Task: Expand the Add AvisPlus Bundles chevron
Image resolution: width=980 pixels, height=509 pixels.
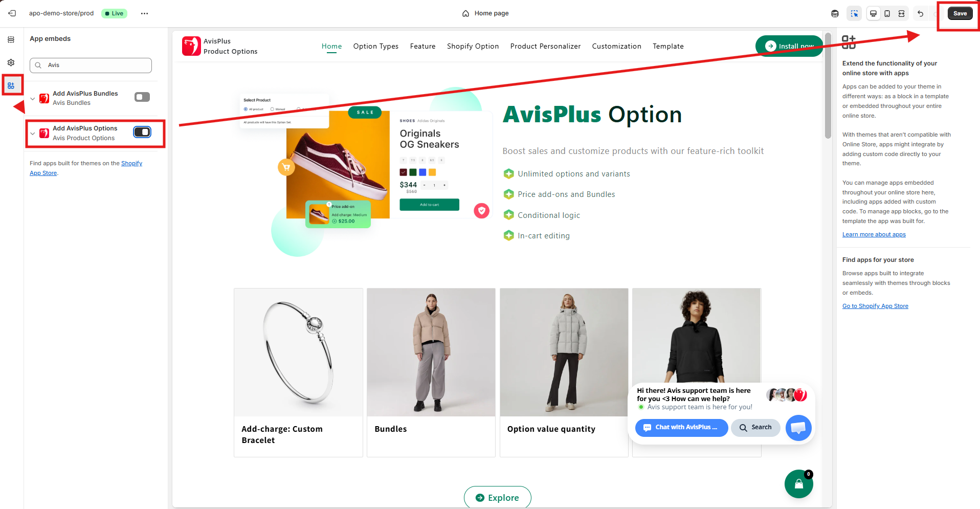Action: pyautogui.click(x=33, y=98)
